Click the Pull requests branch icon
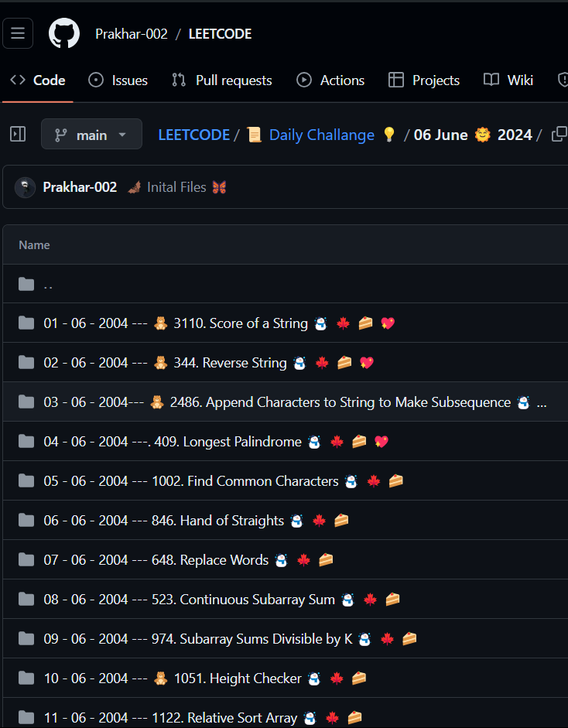Screen dimensions: 568x728 (179, 80)
